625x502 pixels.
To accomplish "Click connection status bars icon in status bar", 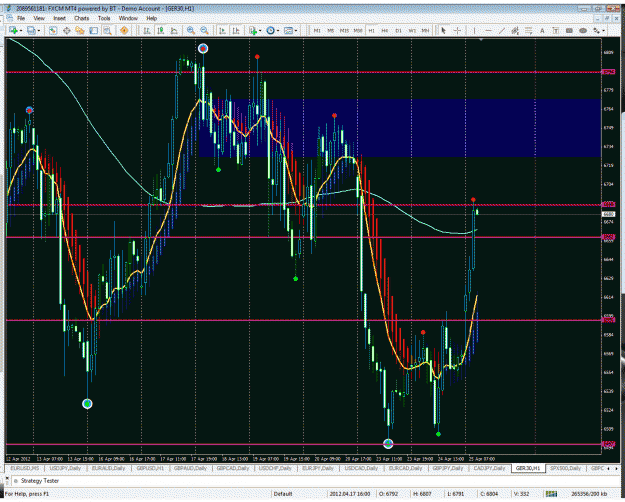I will tap(551, 494).
